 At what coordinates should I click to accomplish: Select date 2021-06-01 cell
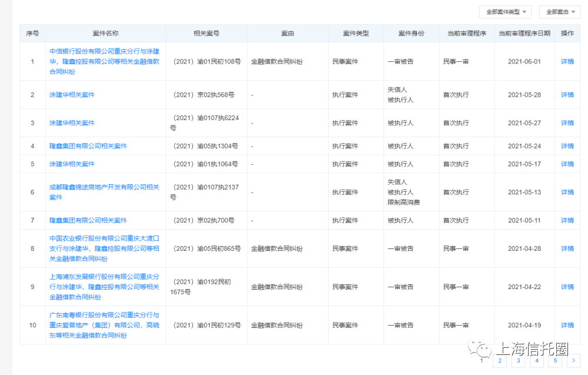pyautogui.click(x=524, y=61)
